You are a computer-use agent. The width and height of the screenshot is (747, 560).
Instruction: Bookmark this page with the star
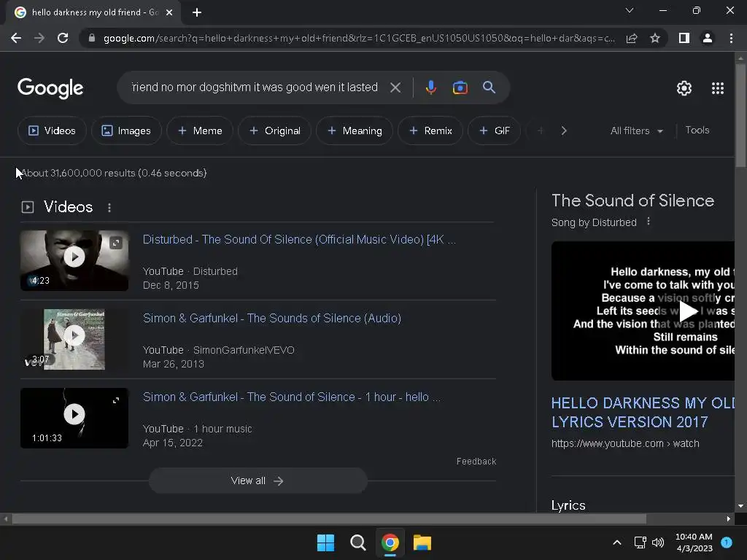pos(655,38)
